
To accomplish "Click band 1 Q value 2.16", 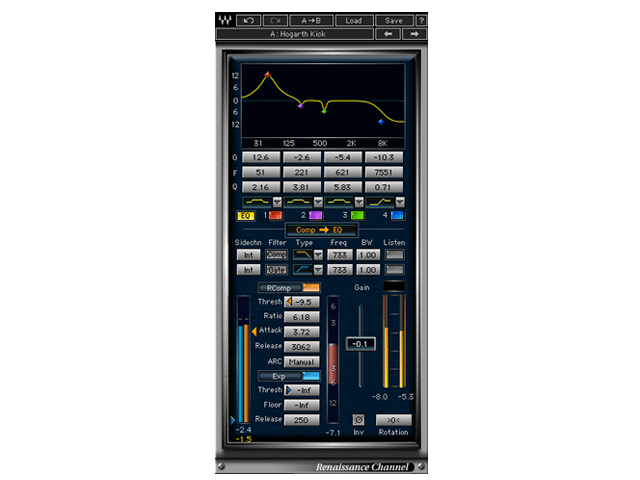I will pos(261,187).
